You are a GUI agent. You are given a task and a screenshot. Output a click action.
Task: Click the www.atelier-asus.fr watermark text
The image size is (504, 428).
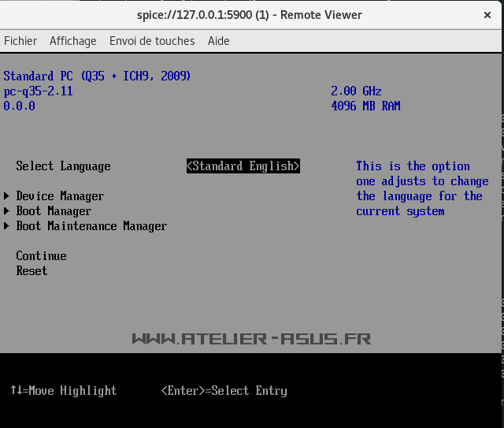pyautogui.click(x=251, y=339)
